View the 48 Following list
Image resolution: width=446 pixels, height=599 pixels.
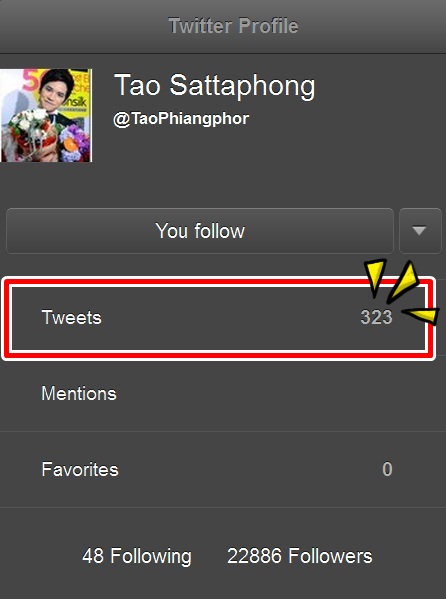pyautogui.click(x=137, y=556)
